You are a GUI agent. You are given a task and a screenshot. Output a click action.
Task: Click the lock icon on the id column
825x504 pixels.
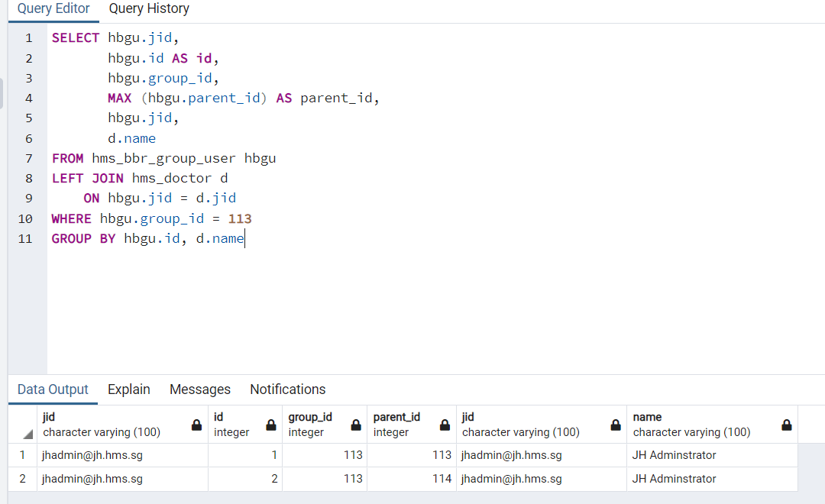click(x=270, y=424)
